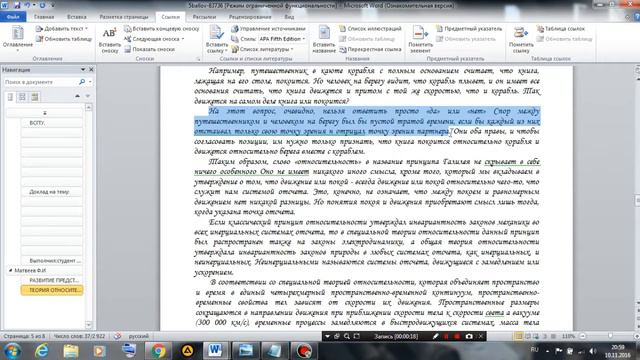Click the pencil draw tool on recording bar
Screen dimensions: 640x360
coord(435,336)
